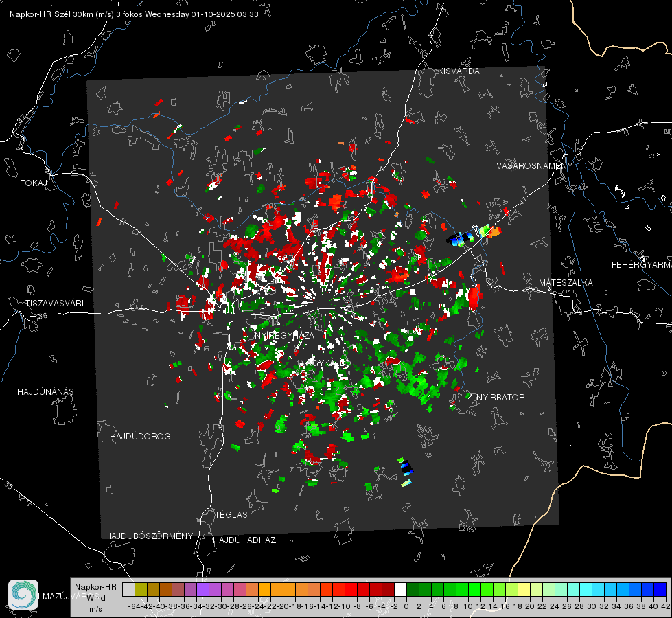Click the grey swatch at the legend's left end
Image resolution: width=672 pixels, height=618 pixels.
click(128, 590)
